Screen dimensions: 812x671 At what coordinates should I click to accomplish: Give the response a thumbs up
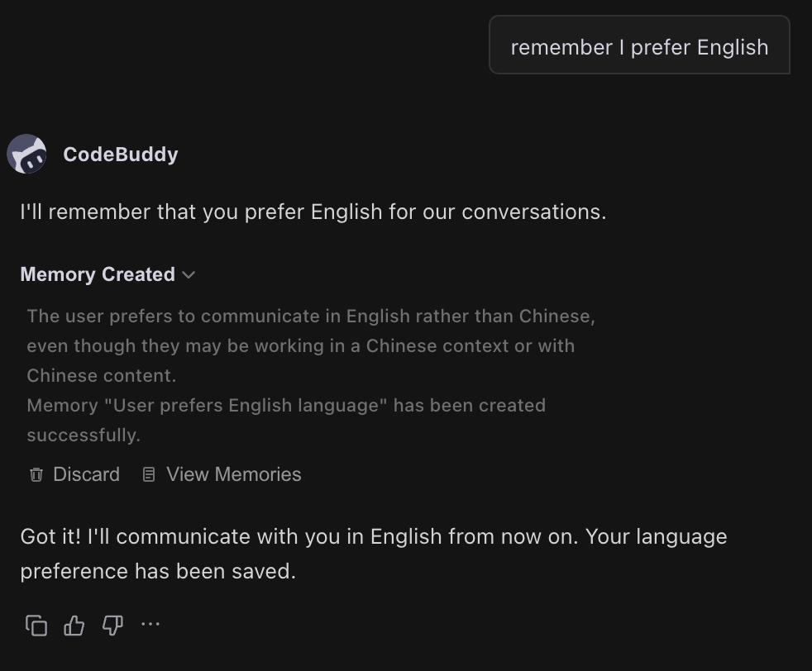74,626
